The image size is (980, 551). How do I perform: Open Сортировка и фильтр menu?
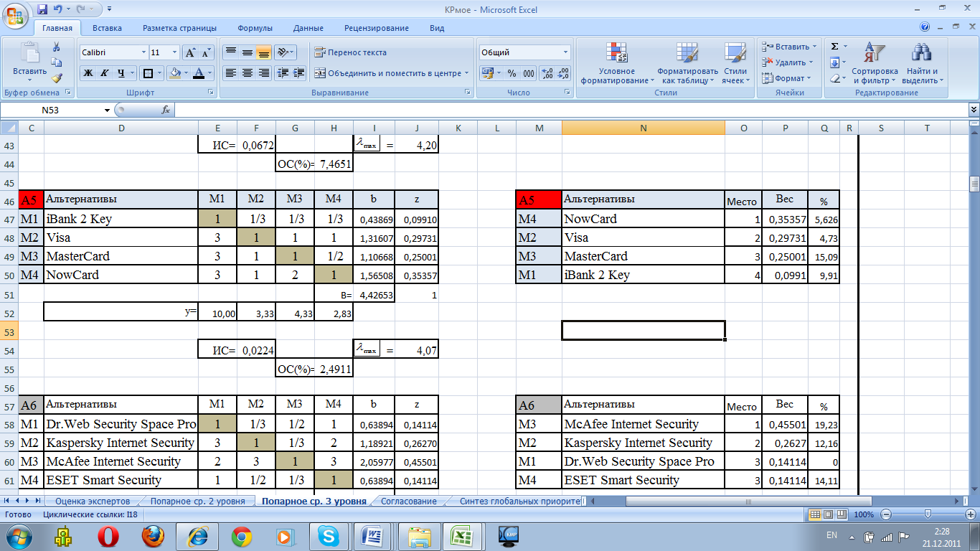click(875, 63)
